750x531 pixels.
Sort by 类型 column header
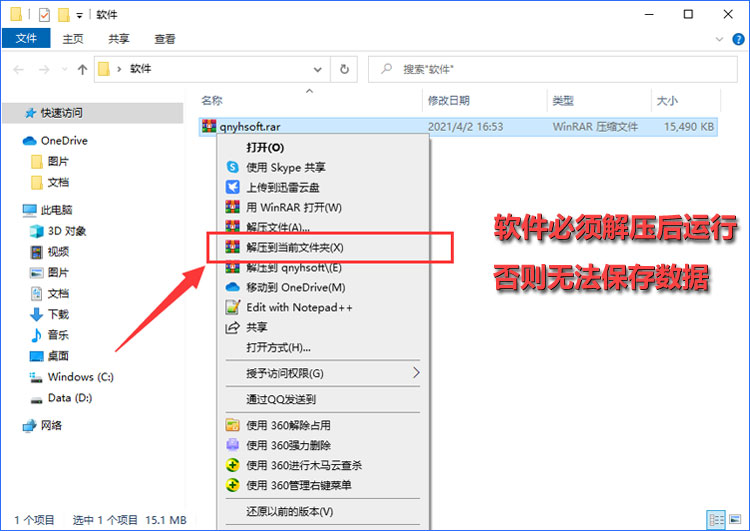click(562, 100)
